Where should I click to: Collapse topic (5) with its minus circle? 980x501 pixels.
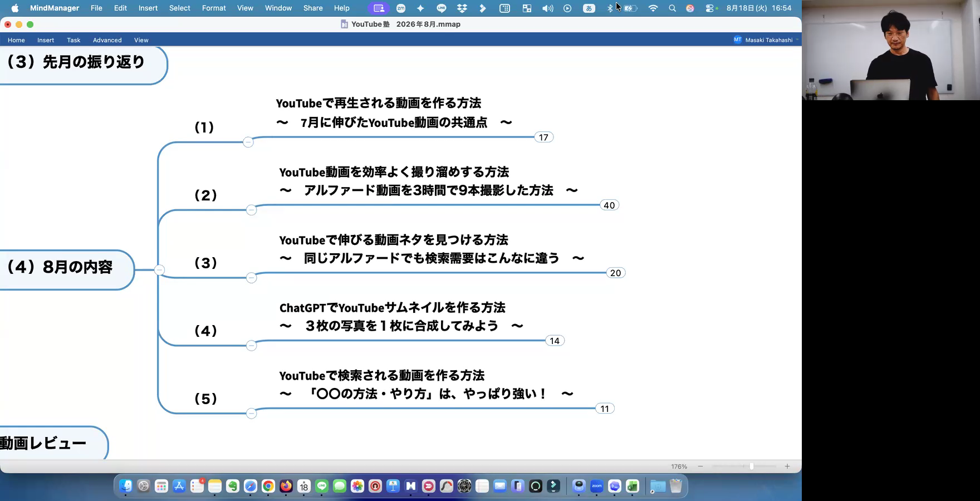coord(251,414)
